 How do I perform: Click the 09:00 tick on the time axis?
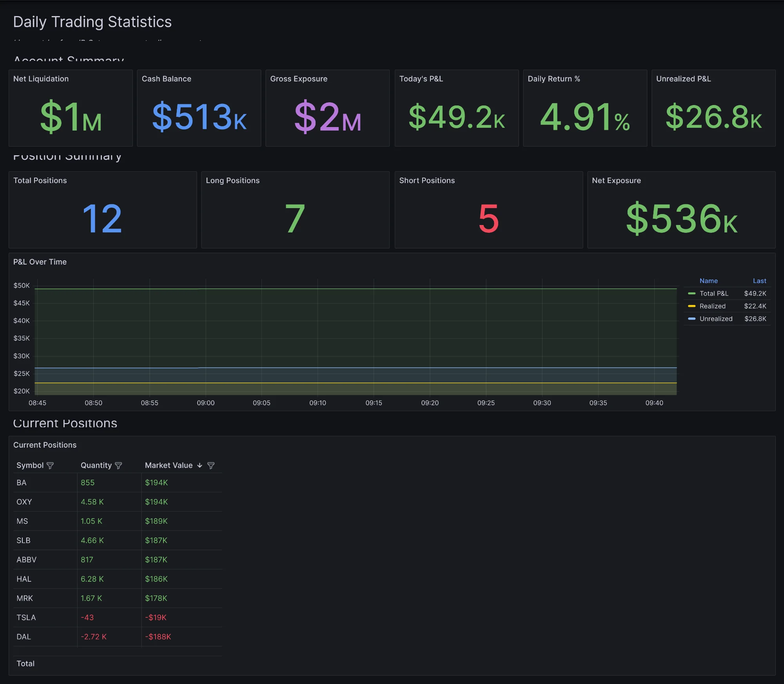(205, 403)
